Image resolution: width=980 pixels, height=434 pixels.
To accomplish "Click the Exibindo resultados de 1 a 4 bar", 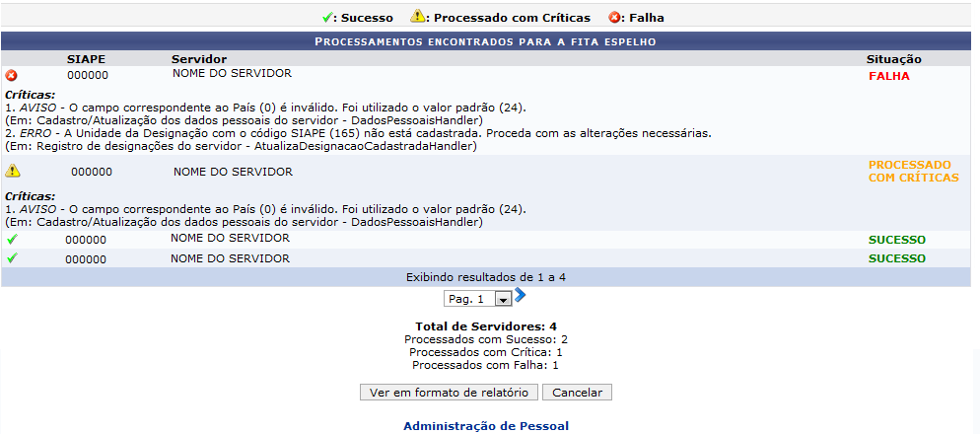I will 486,277.
